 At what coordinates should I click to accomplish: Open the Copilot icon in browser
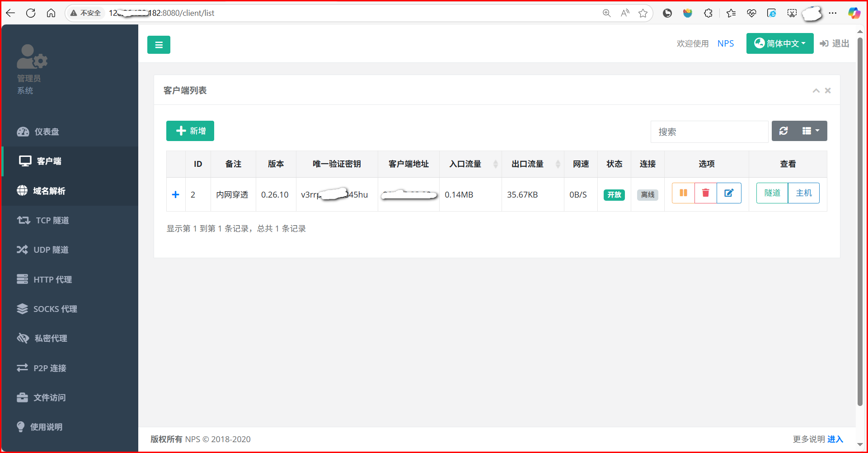(x=854, y=13)
